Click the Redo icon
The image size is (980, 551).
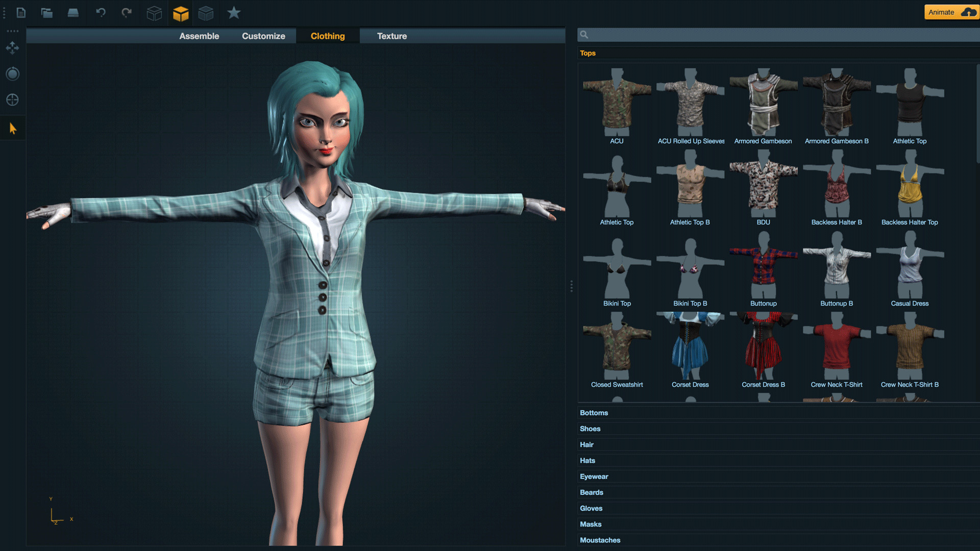(x=126, y=13)
